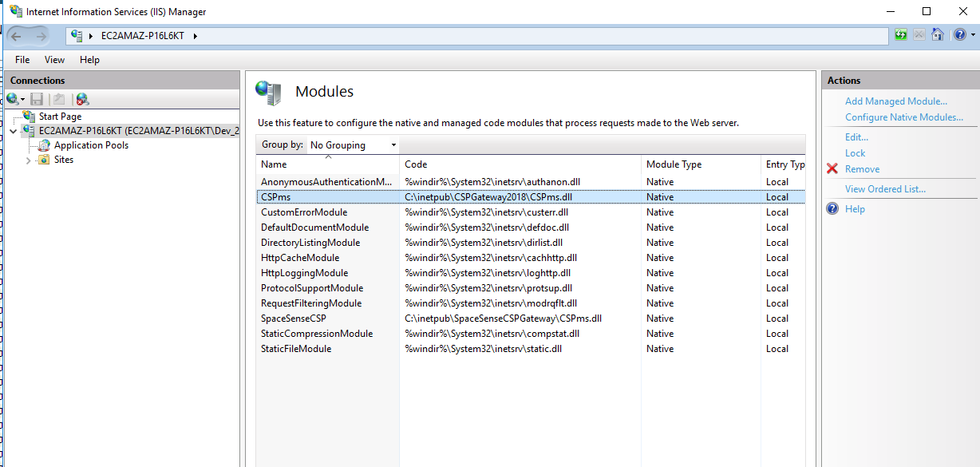This screenshot has width=980, height=467.
Task: Click the green Refresh Page icon
Action: pos(901,35)
